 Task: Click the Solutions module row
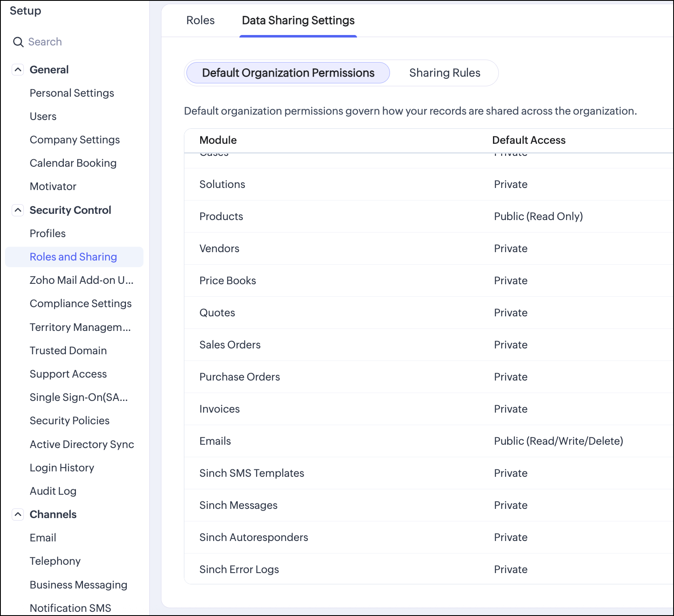tap(429, 184)
